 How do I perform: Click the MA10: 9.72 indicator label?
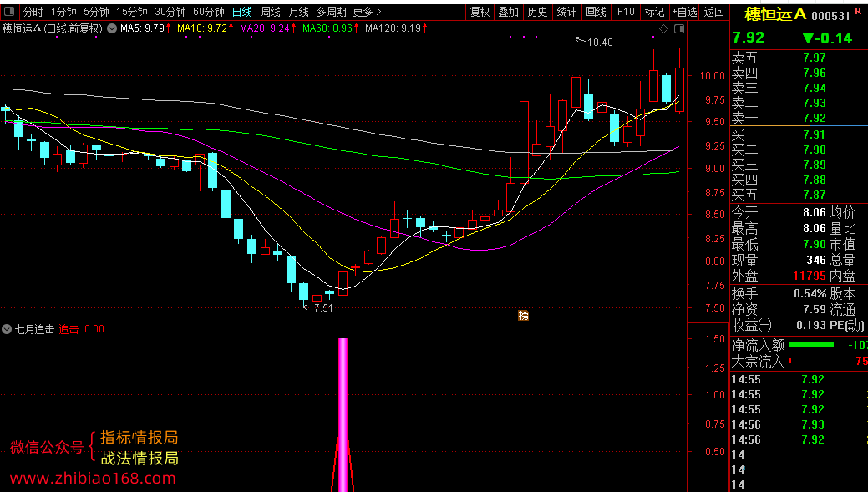click(203, 28)
